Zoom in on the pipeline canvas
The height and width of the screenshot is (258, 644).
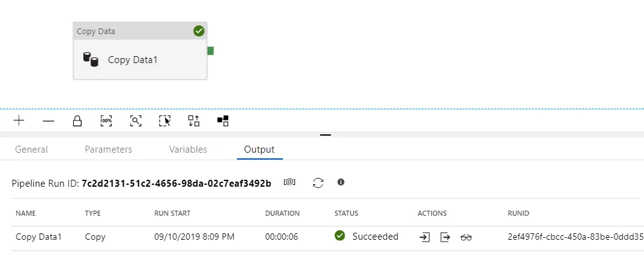pyautogui.click(x=19, y=120)
